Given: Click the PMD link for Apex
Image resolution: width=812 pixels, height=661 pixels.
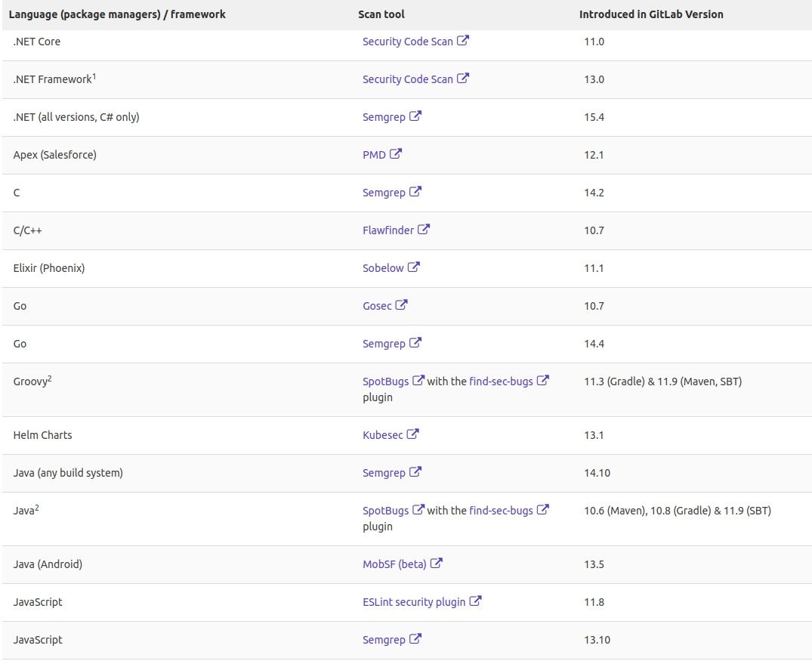Looking at the screenshot, I should (x=374, y=155).
